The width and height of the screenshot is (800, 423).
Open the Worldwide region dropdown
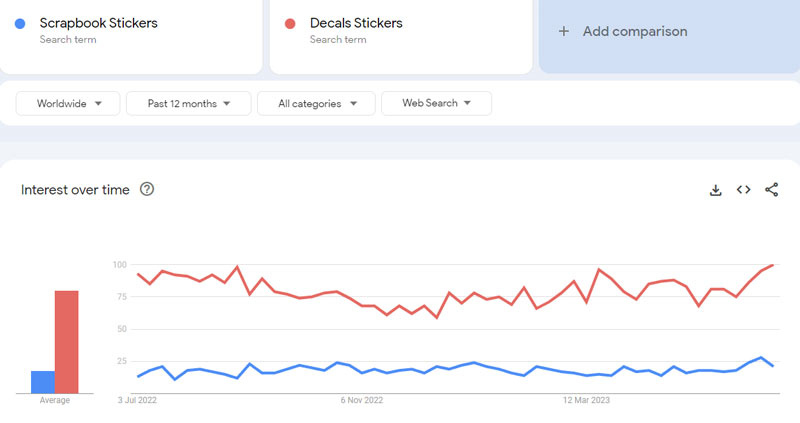[69, 103]
